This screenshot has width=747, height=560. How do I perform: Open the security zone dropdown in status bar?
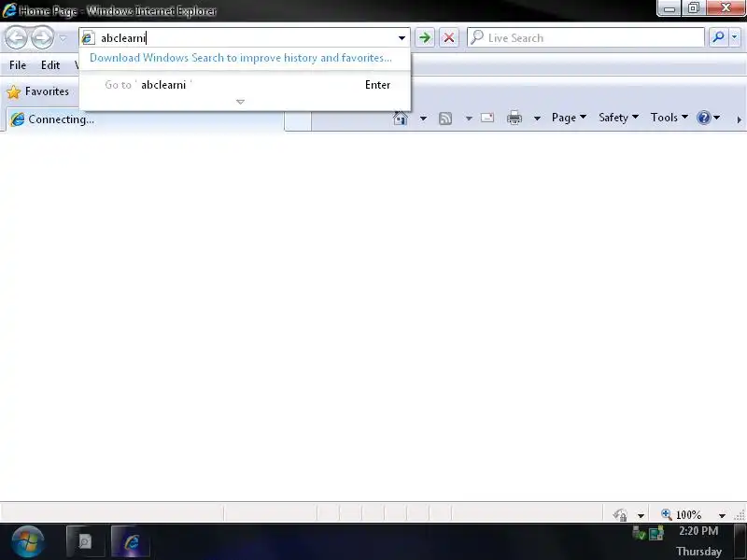tap(641, 515)
